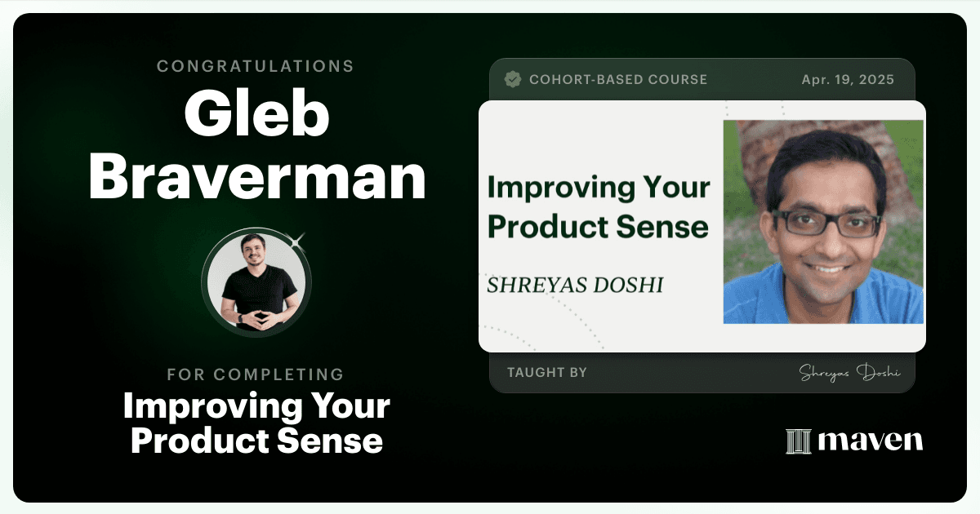The width and height of the screenshot is (980, 514).
Task: Click the maven wordmark text
Action: point(871,441)
